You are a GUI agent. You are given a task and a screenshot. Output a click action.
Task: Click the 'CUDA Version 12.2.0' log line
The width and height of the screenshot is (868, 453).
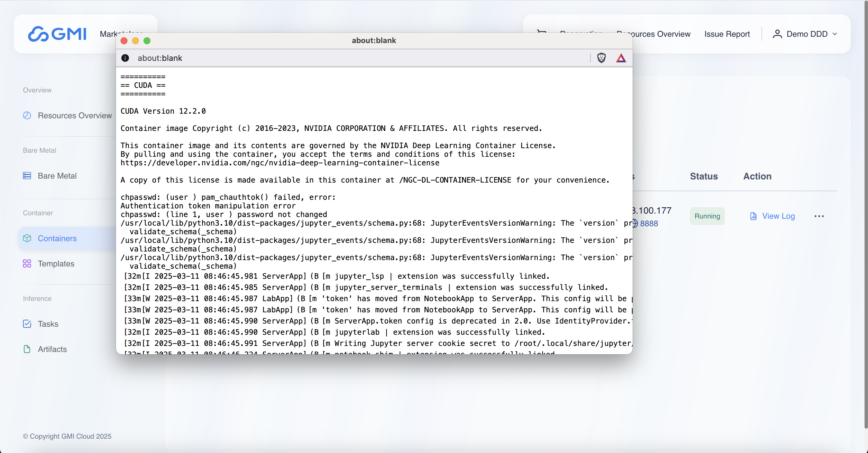163,111
